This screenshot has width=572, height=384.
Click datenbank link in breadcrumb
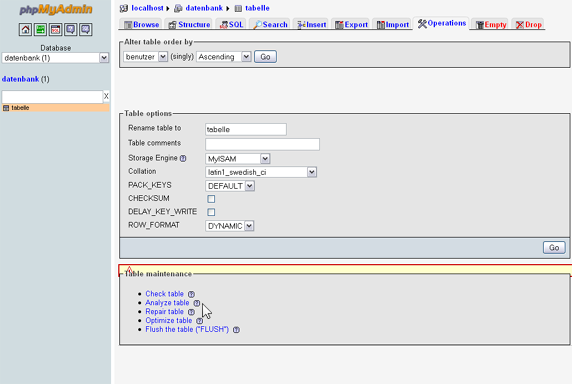point(204,8)
